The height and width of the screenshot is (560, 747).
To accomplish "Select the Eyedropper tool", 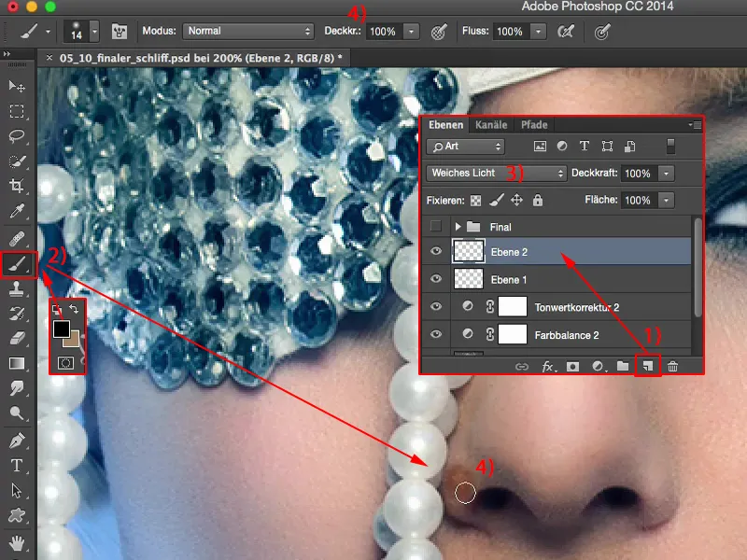I will click(17, 211).
